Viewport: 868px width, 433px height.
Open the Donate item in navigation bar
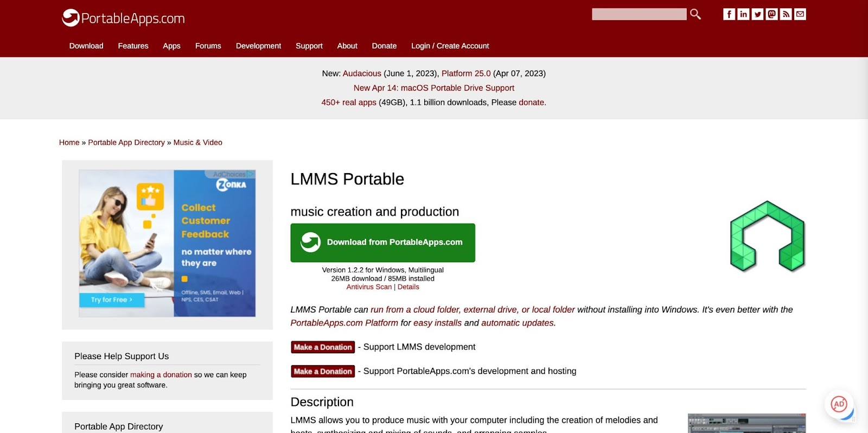(x=384, y=46)
